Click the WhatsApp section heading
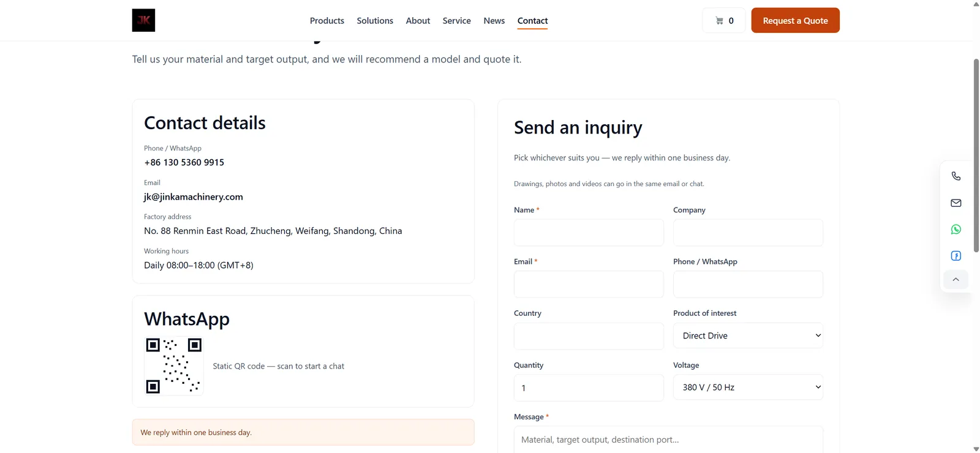Image resolution: width=980 pixels, height=453 pixels. click(187, 319)
